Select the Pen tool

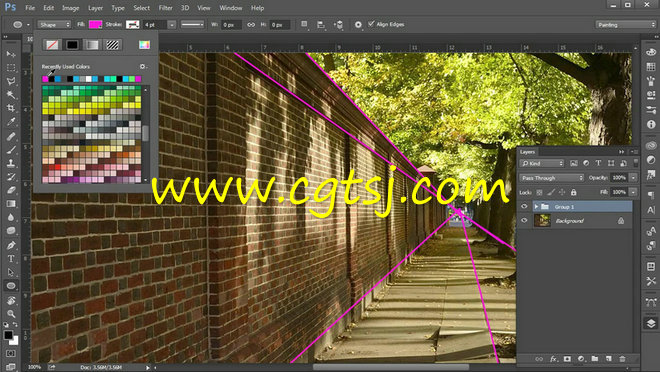pyautogui.click(x=11, y=245)
